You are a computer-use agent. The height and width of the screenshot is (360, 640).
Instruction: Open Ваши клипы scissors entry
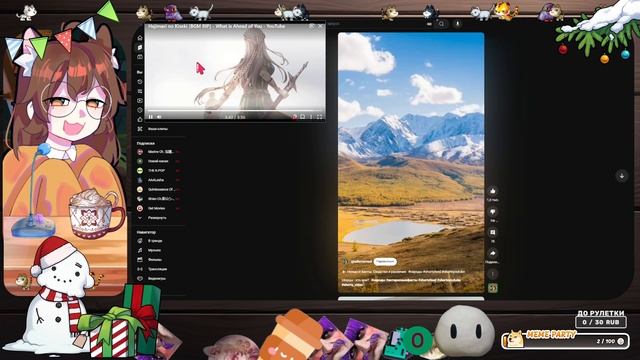pos(153,129)
